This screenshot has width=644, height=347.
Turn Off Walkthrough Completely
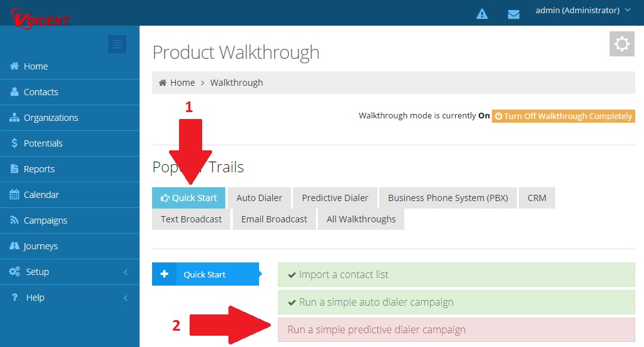[x=563, y=116]
